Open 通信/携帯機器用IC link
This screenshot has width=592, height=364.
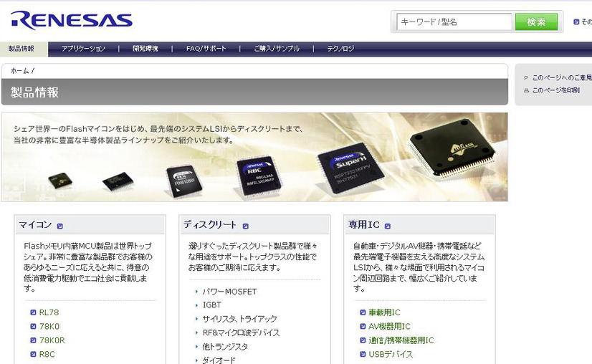[x=401, y=340]
